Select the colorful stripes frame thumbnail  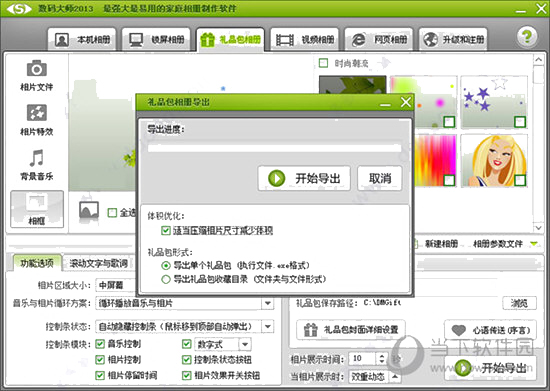tap(435, 161)
